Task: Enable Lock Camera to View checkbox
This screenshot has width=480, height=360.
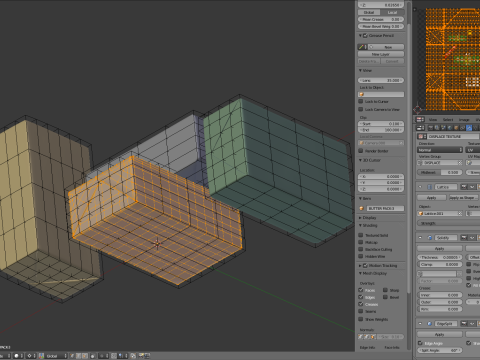Action: [x=361, y=109]
